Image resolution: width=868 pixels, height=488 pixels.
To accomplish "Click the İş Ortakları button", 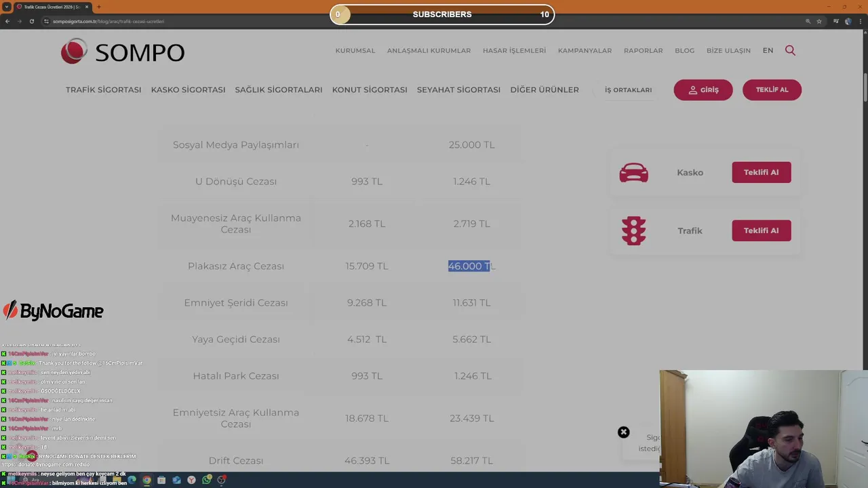I will 628,89.
